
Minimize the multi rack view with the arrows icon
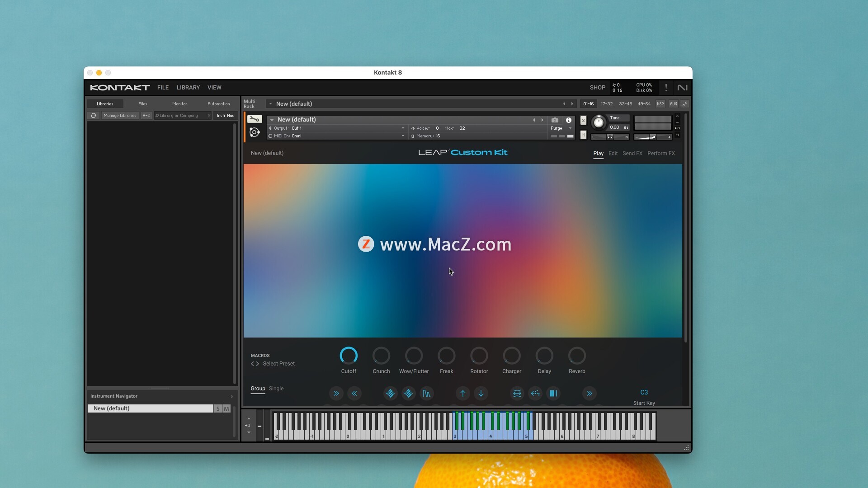[684, 104]
